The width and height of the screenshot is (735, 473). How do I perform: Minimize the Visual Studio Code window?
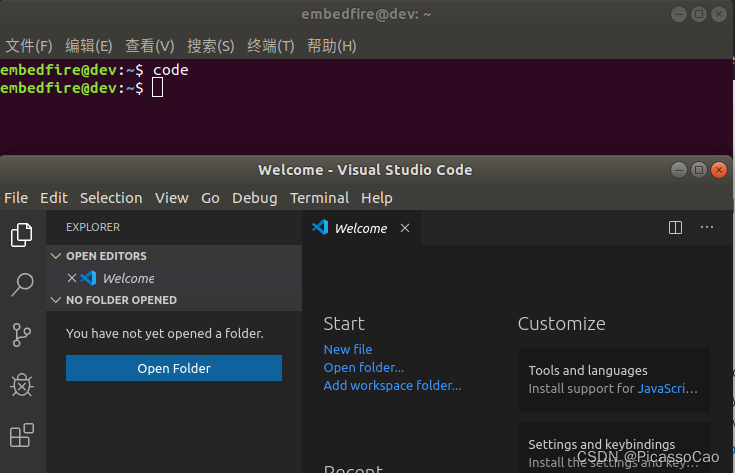tap(678, 170)
